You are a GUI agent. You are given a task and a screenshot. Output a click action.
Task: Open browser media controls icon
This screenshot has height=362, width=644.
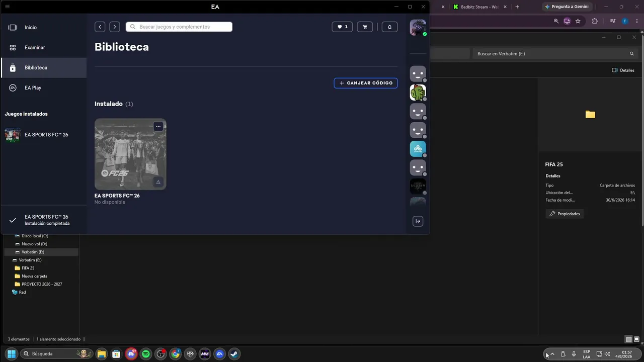point(613,21)
